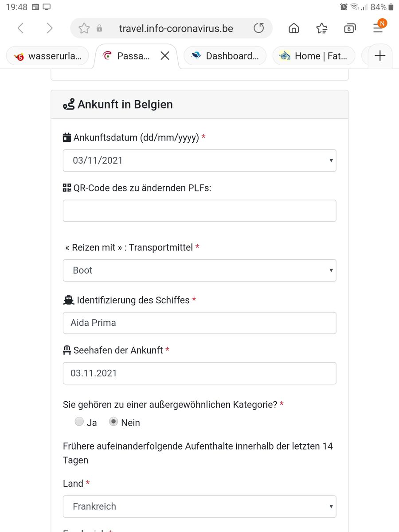399x532 pixels.
Task: Show open tabs counter with 6
Action: point(350,28)
